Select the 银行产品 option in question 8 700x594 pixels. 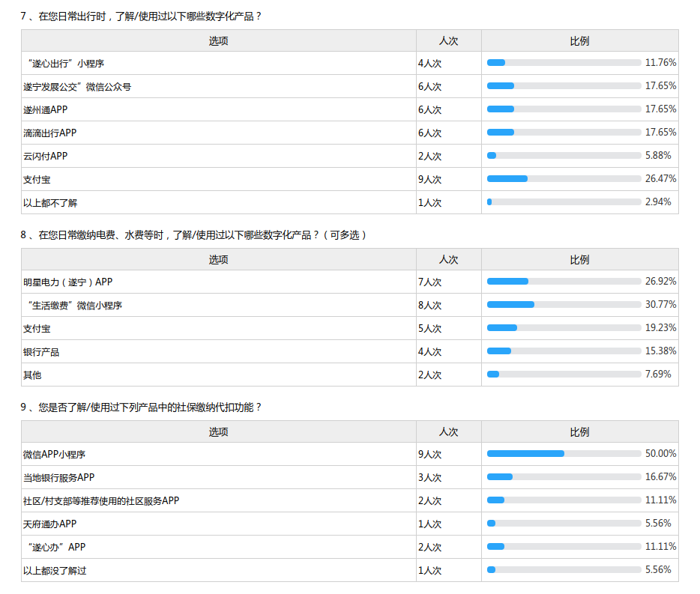pos(41,352)
